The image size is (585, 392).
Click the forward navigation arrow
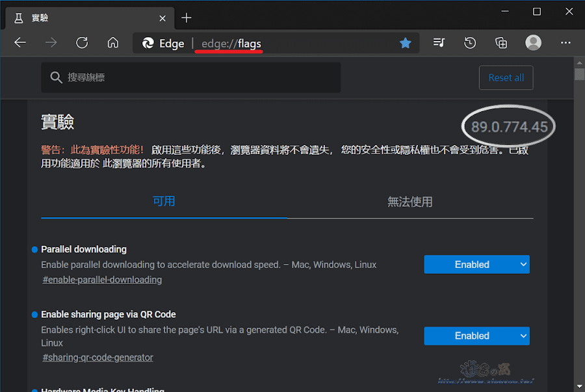(51, 42)
